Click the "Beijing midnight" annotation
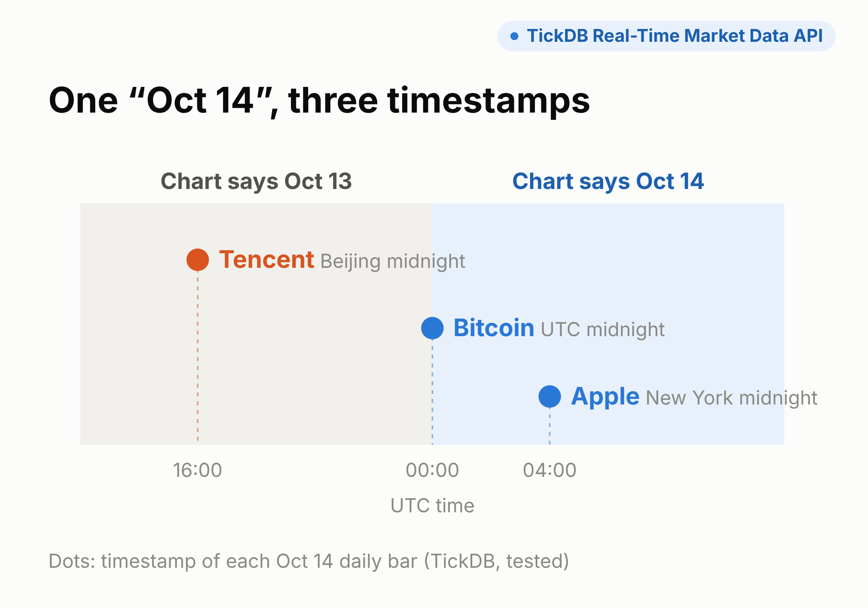 (393, 262)
